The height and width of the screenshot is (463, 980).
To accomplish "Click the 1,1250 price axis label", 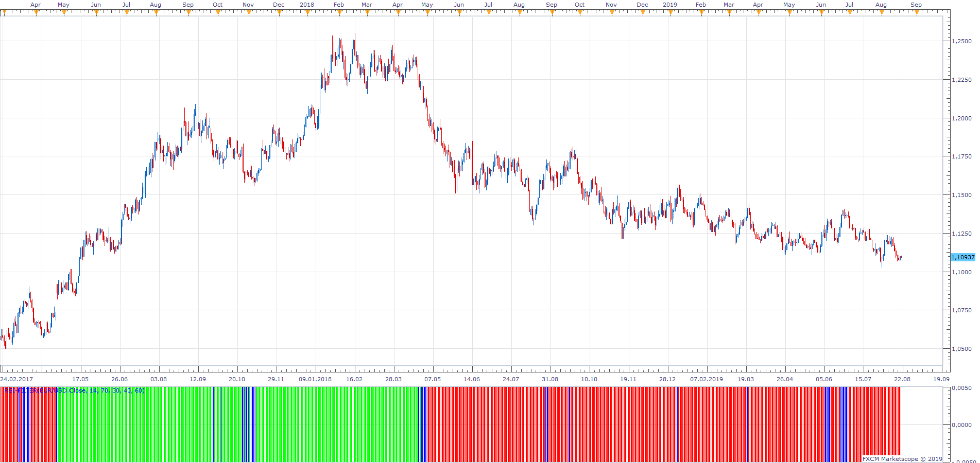I will click(x=962, y=234).
